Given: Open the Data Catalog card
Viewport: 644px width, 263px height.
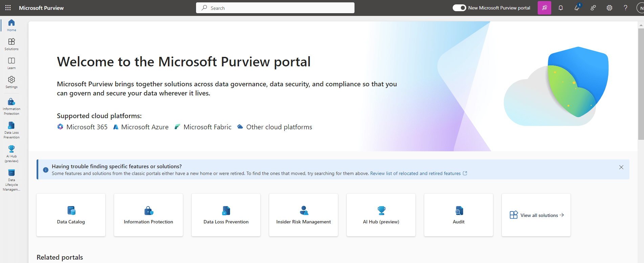Looking at the screenshot, I should (71, 215).
